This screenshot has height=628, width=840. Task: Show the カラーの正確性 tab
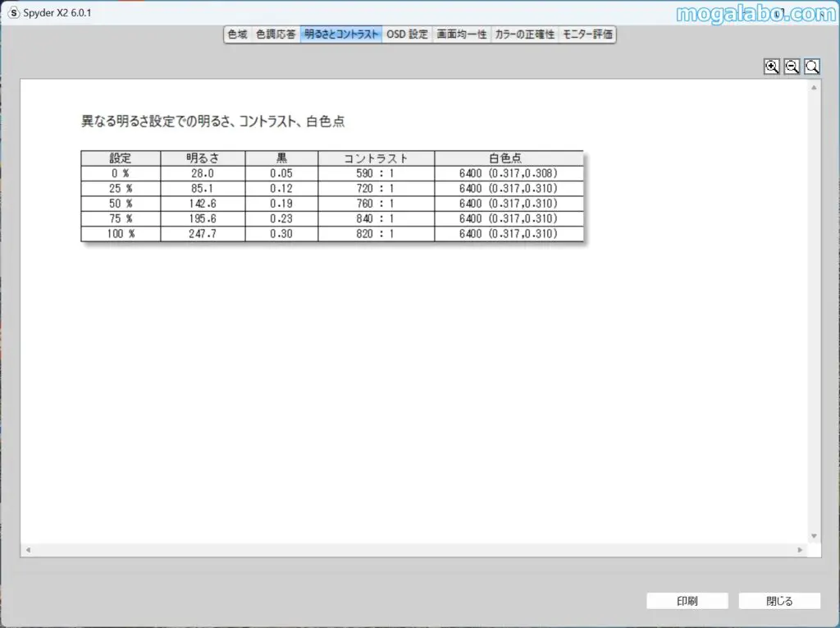point(525,34)
